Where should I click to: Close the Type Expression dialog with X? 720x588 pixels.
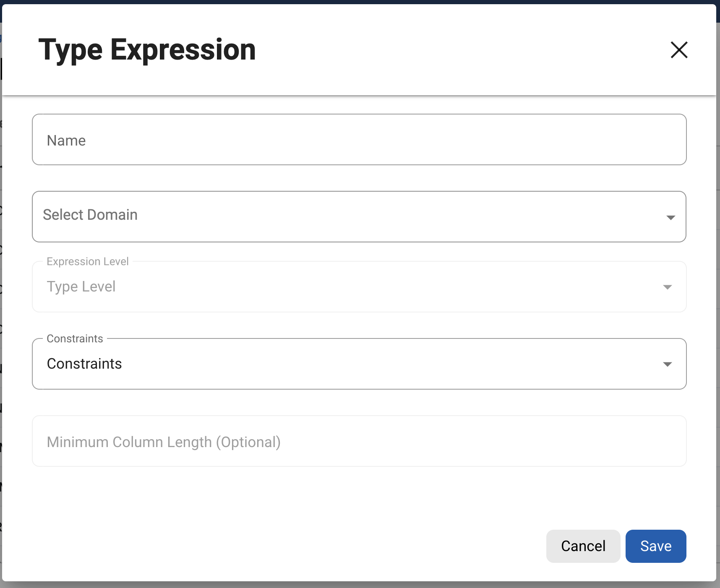coord(679,50)
